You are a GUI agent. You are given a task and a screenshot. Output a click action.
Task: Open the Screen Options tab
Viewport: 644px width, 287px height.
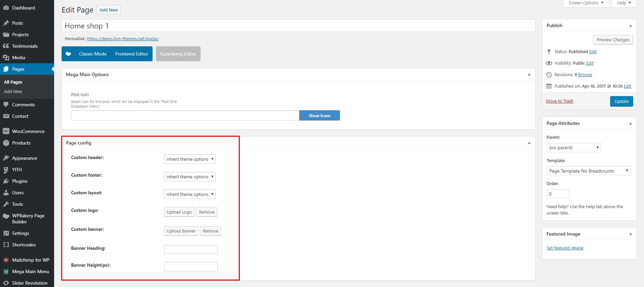pyautogui.click(x=586, y=3)
